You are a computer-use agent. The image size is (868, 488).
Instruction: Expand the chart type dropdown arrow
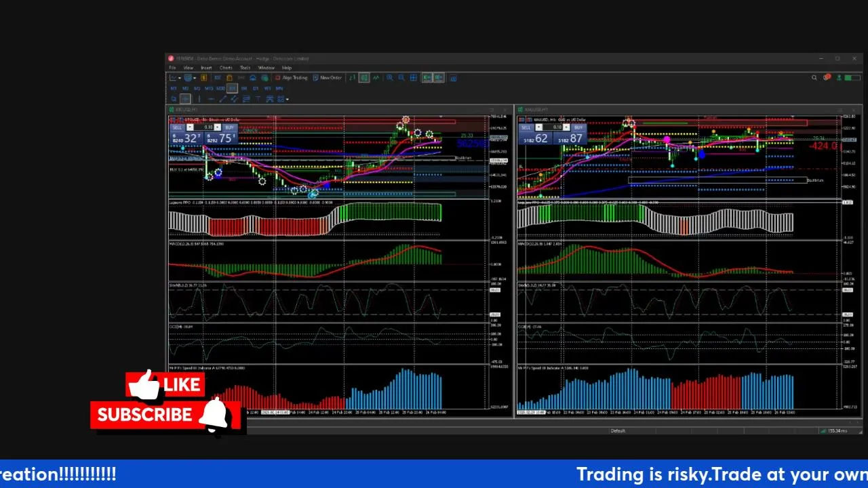[180, 78]
